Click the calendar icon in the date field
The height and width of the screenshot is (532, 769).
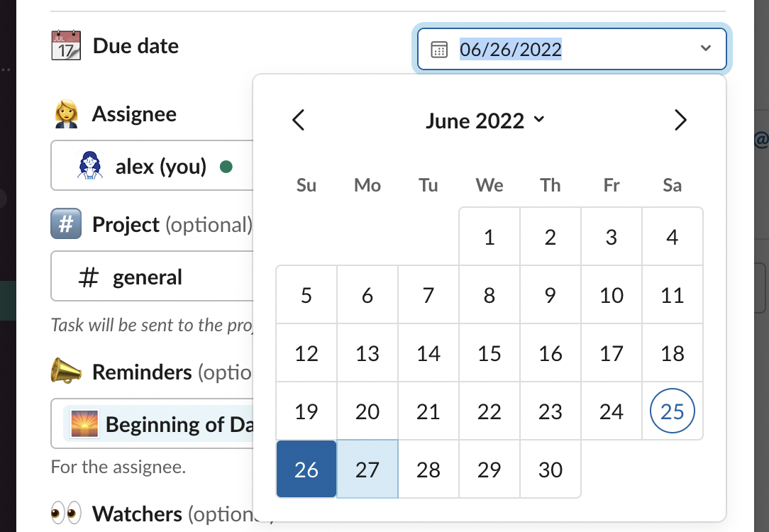(439, 50)
